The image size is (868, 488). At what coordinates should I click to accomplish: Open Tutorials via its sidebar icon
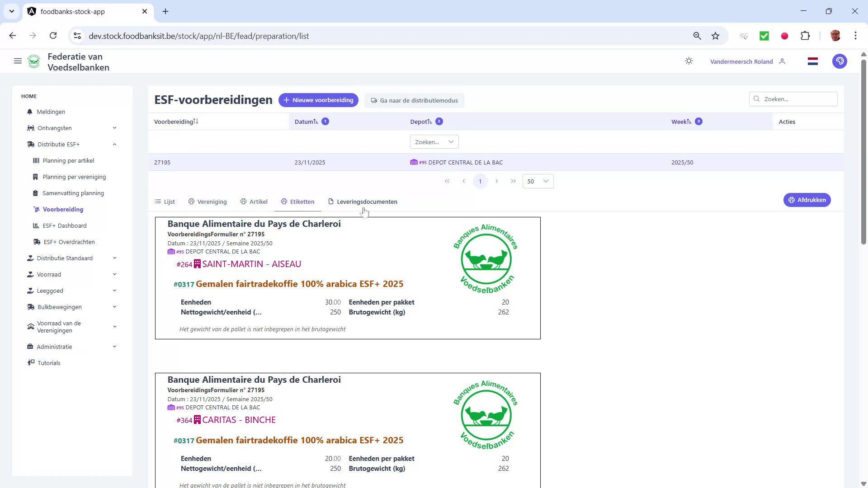click(x=30, y=363)
